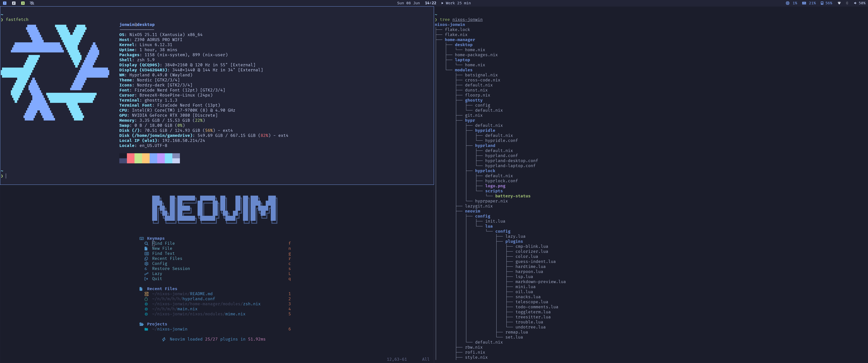
Task: Click the list icon beside Find Text
Action: pos(147,254)
